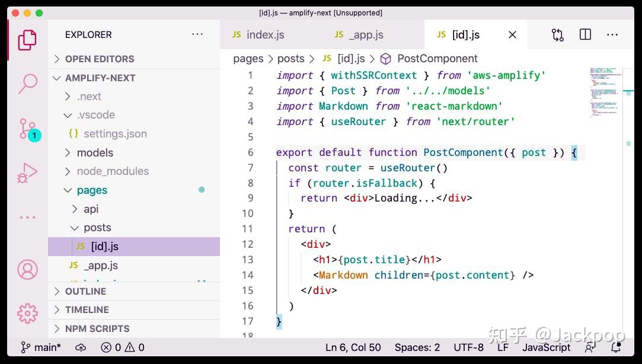Split the editor to the right
Image resolution: width=642 pixels, height=364 pixels.
tap(586, 34)
